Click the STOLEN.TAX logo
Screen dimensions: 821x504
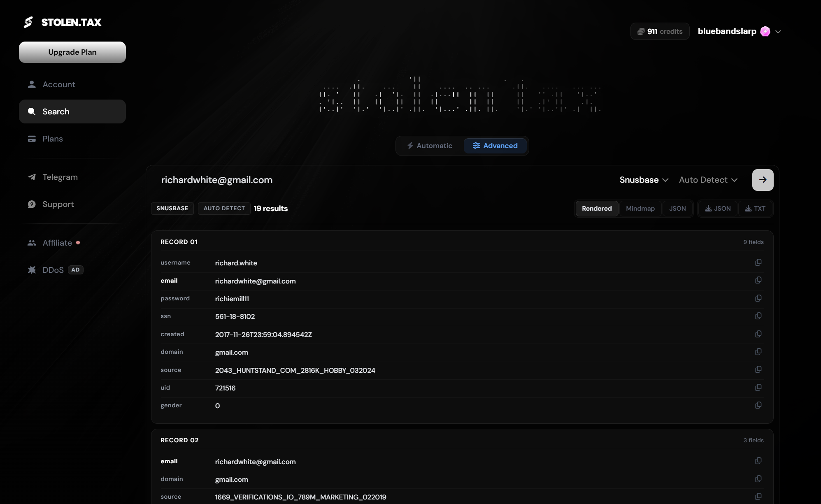63,22
